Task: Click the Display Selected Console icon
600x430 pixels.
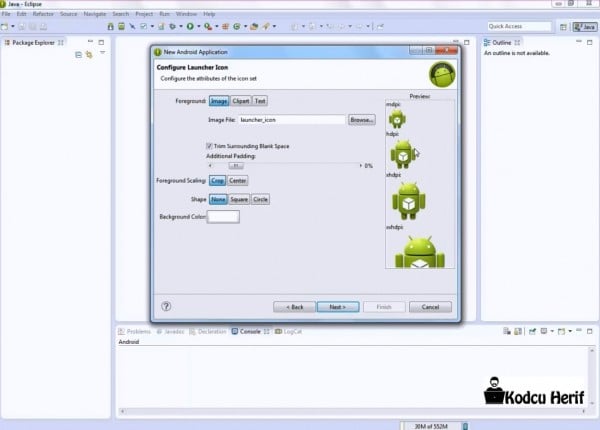Action: pos(544,331)
